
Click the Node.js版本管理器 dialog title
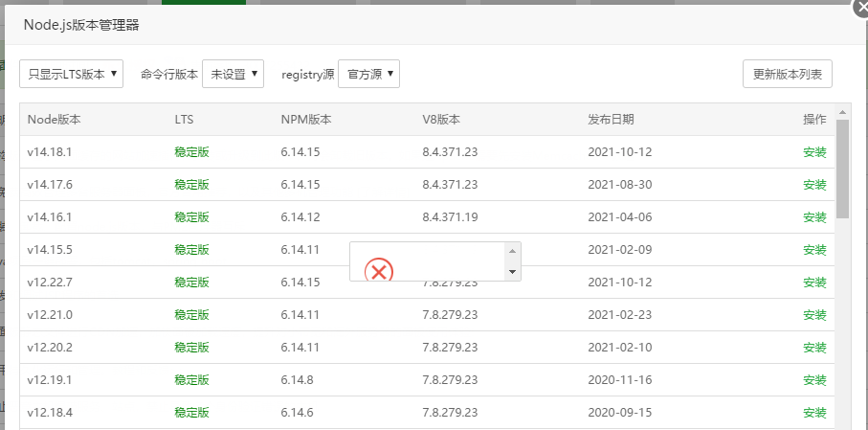pyautogui.click(x=81, y=25)
